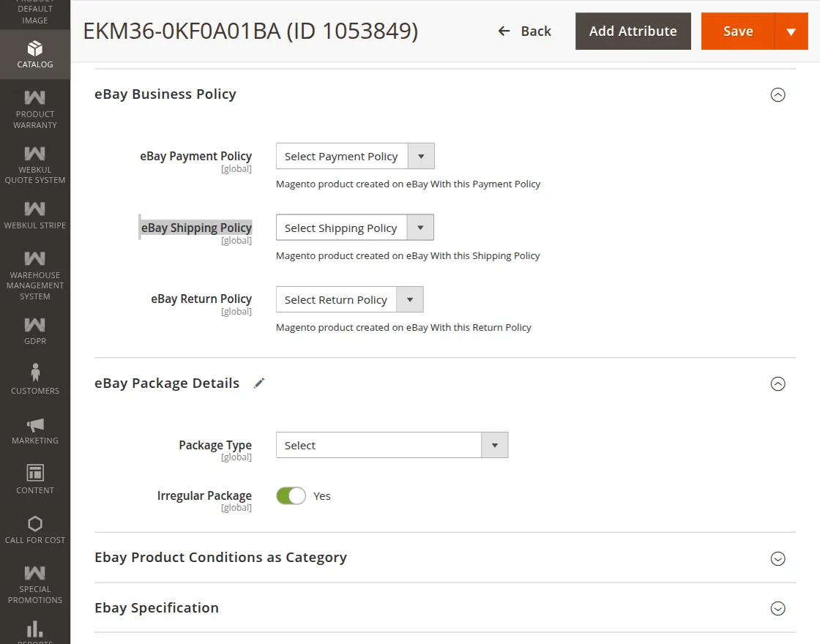Collapse the eBay Business Policy section
Screen dimensions: 820x644
(x=778, y=94)
